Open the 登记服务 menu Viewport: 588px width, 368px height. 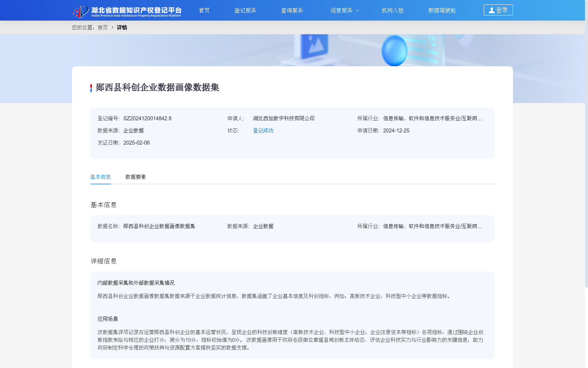tap(245, 10)
